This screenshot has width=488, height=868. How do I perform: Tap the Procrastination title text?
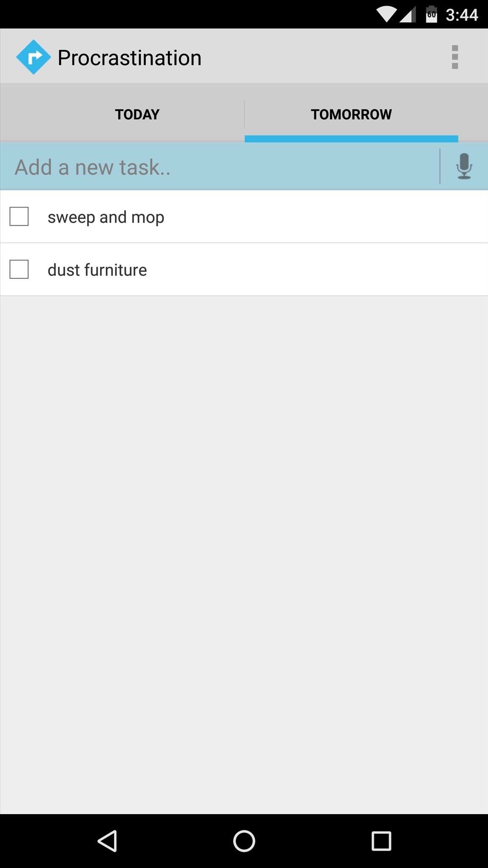[x=129, y=58]
